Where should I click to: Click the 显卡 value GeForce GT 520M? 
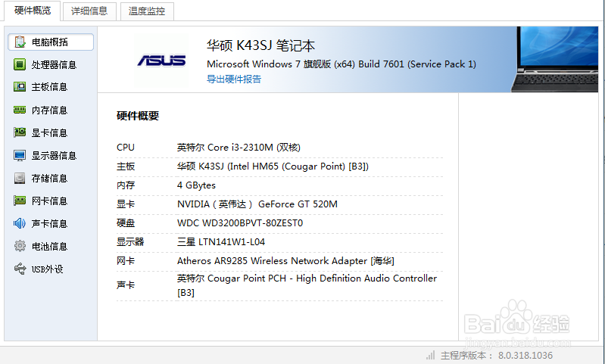pyautogui.click(x=257, y=204)
